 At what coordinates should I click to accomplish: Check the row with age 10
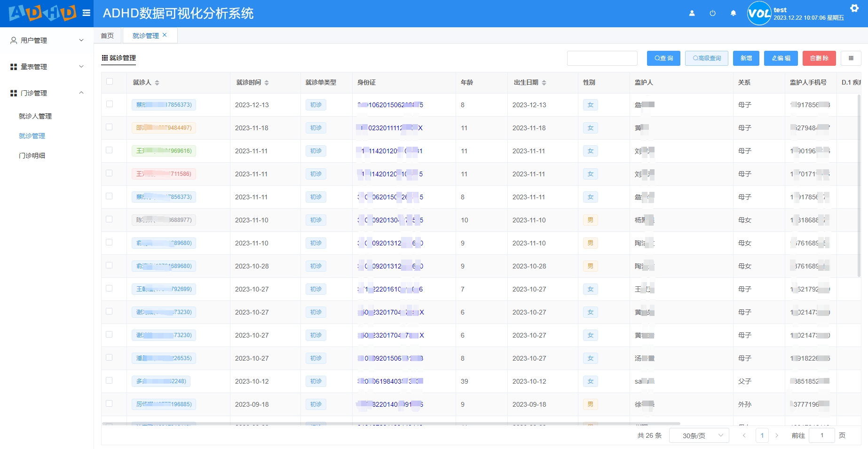pyautogui.click(x=110, y=219)
